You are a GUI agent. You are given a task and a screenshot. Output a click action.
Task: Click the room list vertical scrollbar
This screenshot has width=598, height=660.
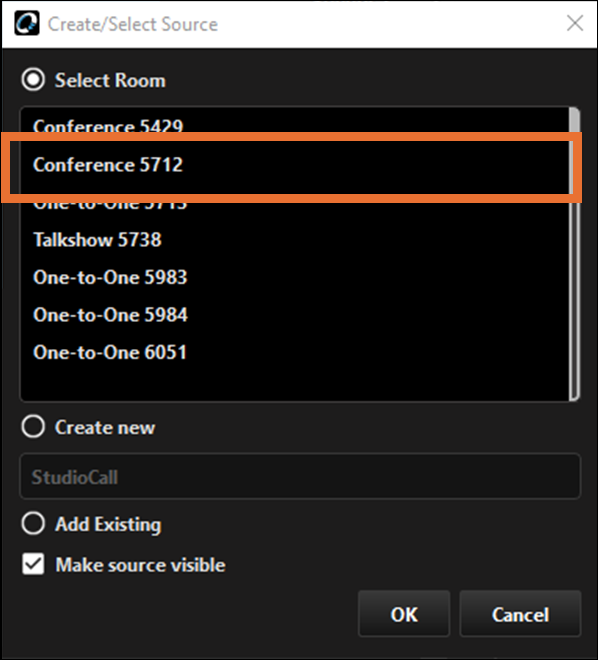click(x=574, y=254)
